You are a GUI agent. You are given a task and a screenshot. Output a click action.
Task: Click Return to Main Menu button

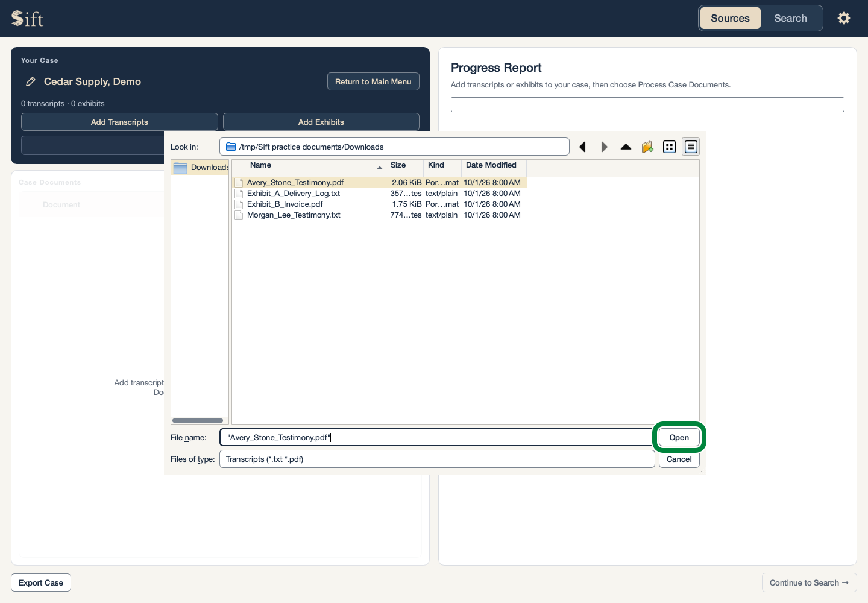coord(373,81)
